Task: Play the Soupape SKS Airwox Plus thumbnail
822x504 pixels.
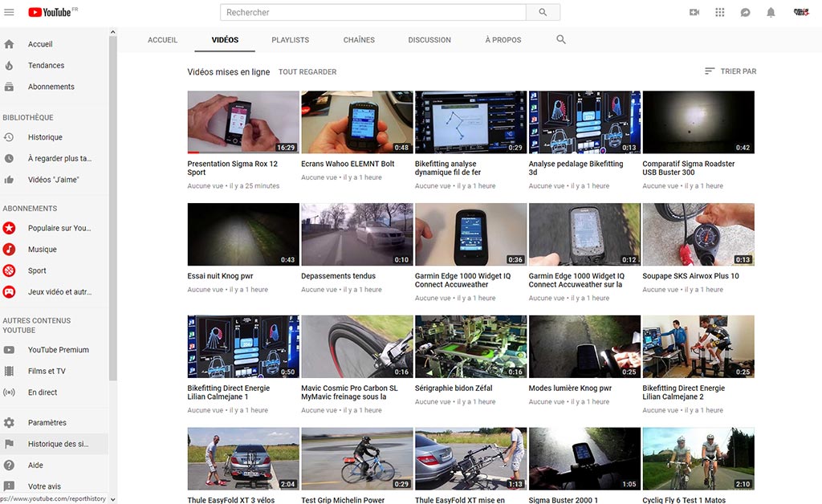Action: click(698, 234)
